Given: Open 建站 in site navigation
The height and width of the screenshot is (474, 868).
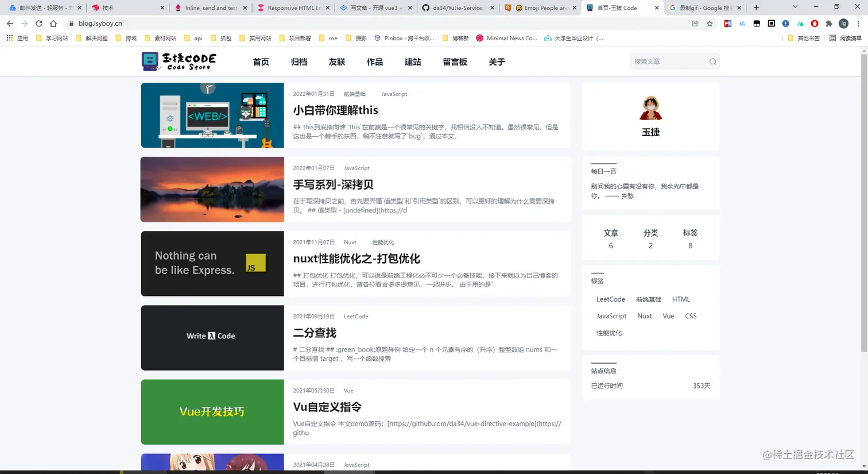Looking at the screenshot, I should click(412, 62).
